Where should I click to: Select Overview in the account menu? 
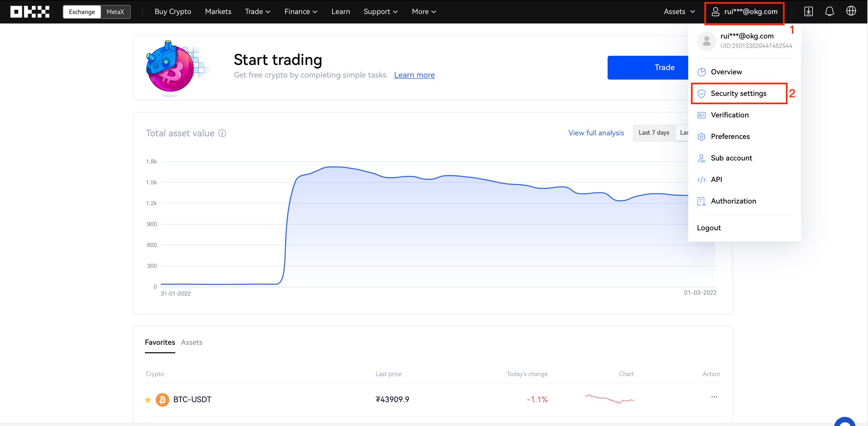tap(744, 72)
